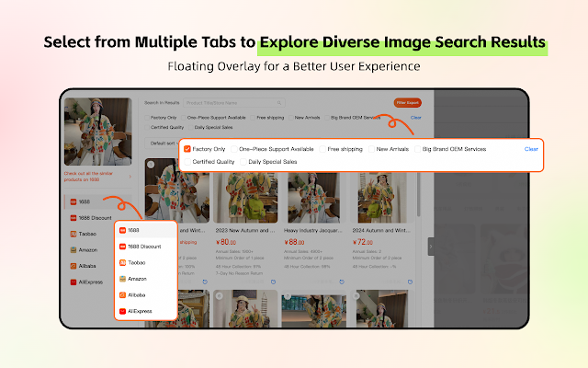588x368 pixels.
Task: Click the uploaded search image thumbnail
Action: pyautogui.click(x=98, y=132)
